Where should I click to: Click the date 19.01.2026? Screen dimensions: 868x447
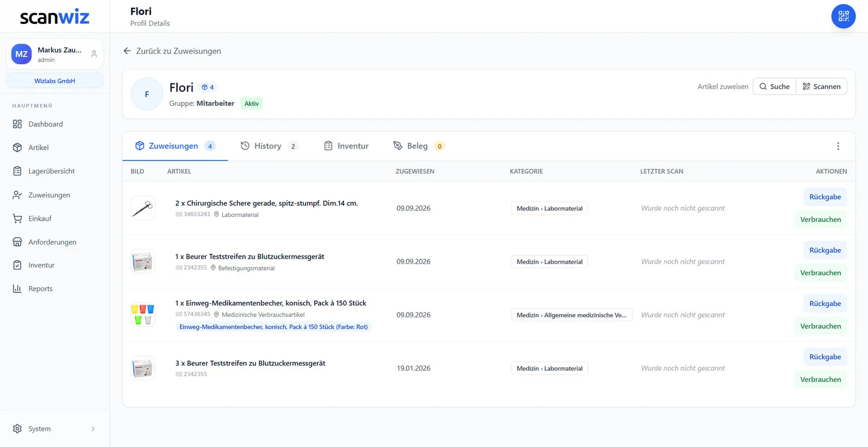(x=413, y=368)
